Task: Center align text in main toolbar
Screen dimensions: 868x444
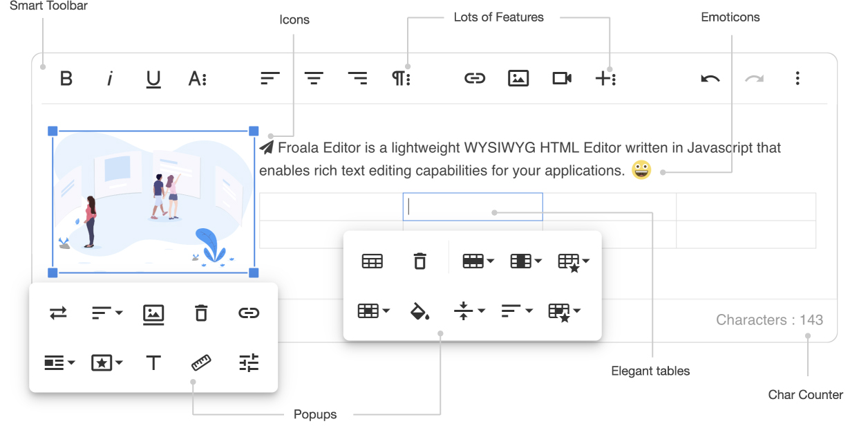Action: coord(314,78)
